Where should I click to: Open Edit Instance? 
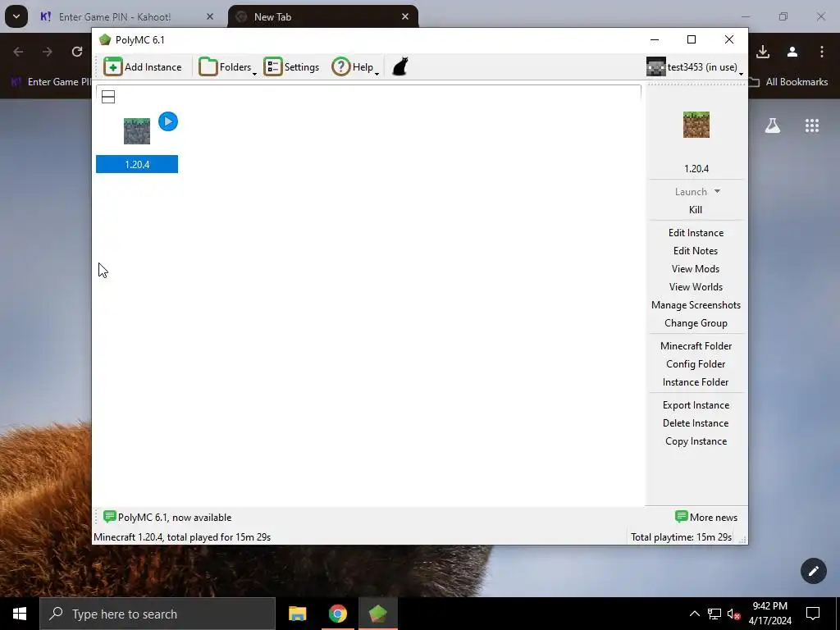click(696, 233)
